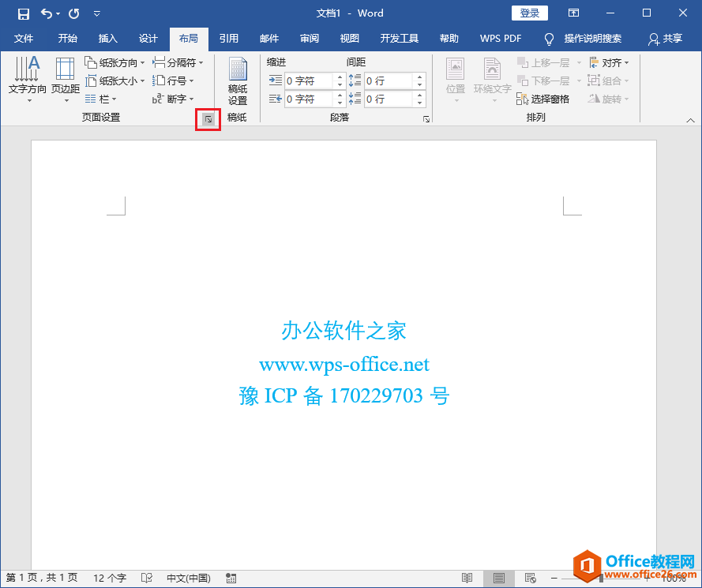Increase right indent with up arrow
Image resolution: width=702 pixels, height=588 pixels.
(340, 96)
